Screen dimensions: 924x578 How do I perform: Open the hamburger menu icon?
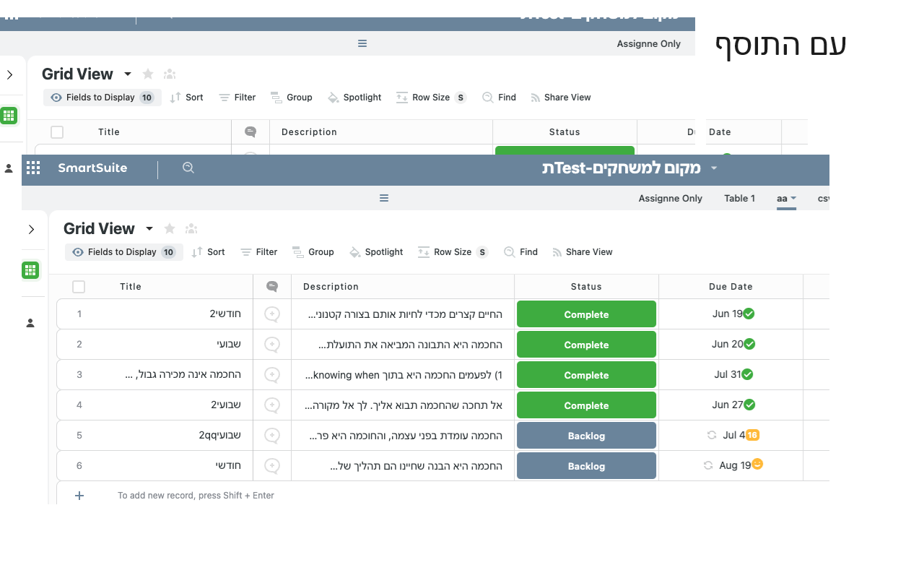tap(383, 197)
